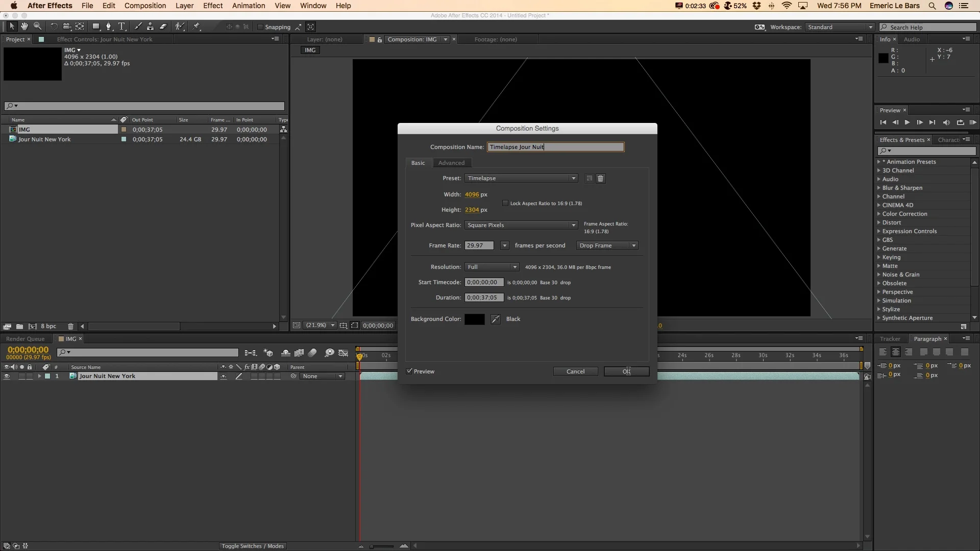Delete selected project item trash icon
Image resolution: width=980 pixels, height=551 pixels.
(70, 327)
